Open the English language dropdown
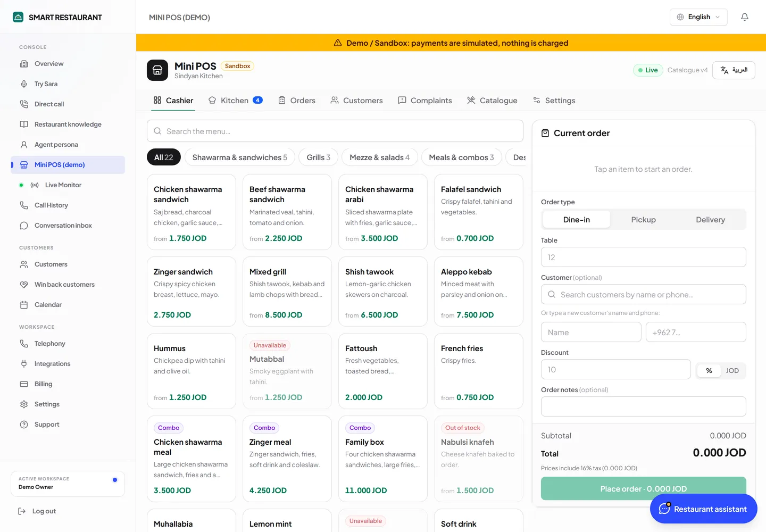766x532 pixels. click(698, 17)
